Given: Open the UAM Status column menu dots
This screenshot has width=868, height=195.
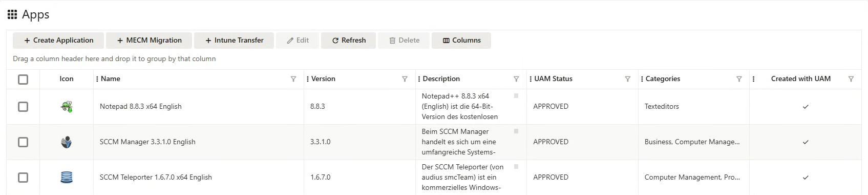Looking at the screenshot, I should tap(531, 79).
